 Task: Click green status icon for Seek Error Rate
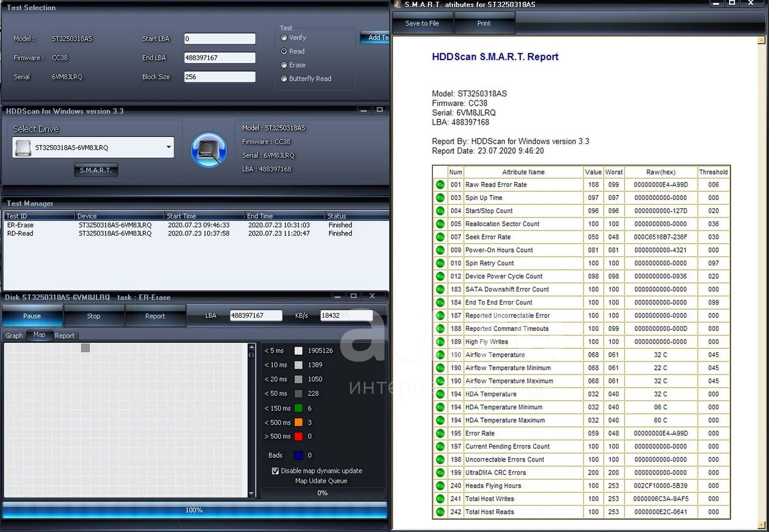coord(440,237)
